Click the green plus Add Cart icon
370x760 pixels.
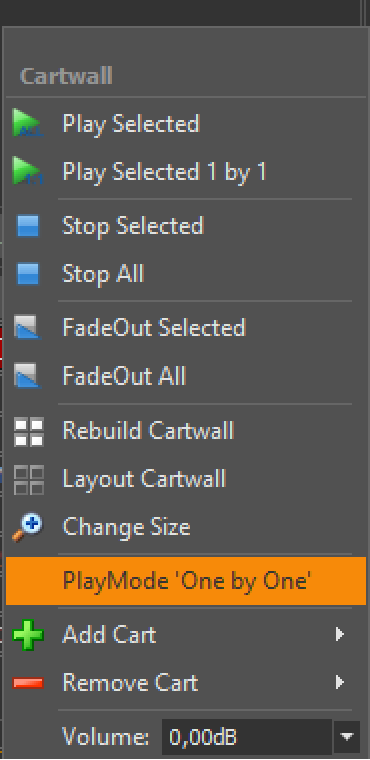point(28,634)
